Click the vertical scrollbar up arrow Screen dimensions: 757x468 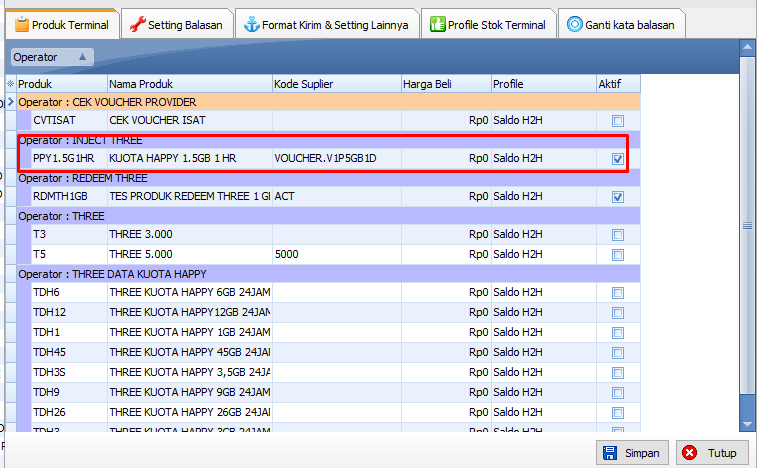[747, 47]
